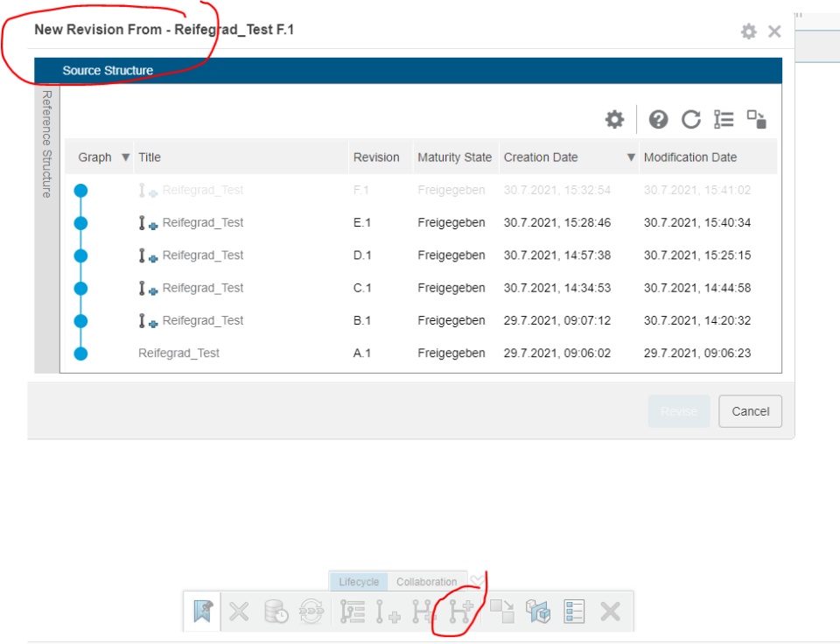Collapse the action bar chevron beside Collaboration
Screen dimensions: 840x644
(476, 581)
